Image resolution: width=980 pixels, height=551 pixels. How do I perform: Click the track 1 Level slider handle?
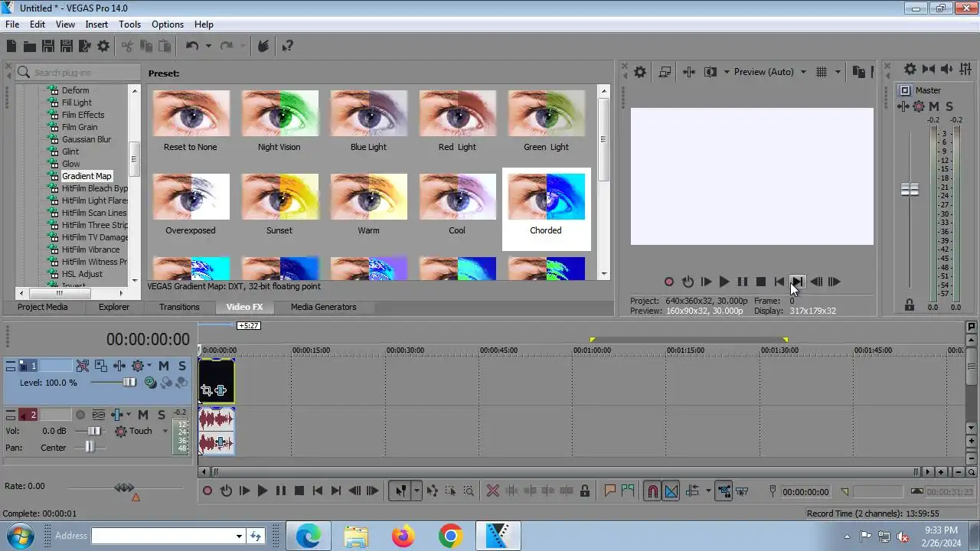(x=129, y=383)
